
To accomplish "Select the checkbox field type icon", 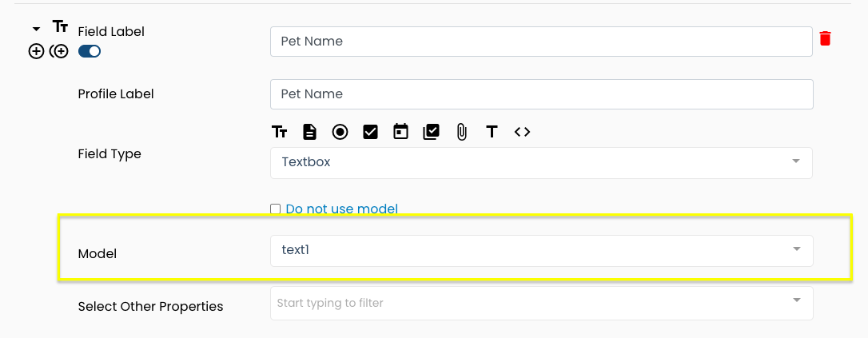I will [x=370, y=132].
